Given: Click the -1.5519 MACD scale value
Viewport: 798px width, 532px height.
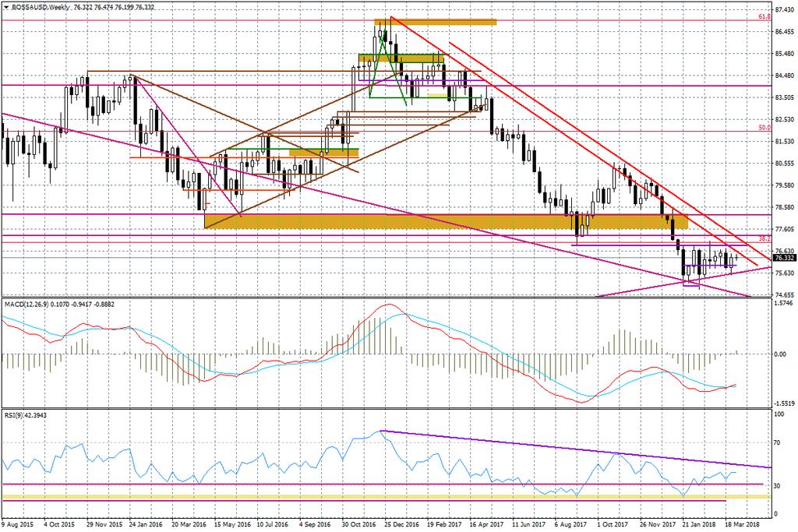Looking at the screenshot, I should pyautogui.click(x=784, y=403).
